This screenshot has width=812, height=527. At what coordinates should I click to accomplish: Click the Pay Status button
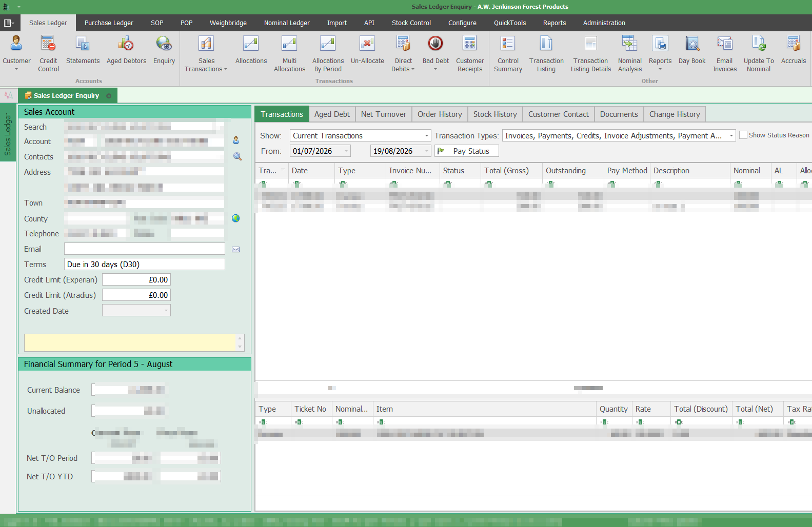click(466, 151)
